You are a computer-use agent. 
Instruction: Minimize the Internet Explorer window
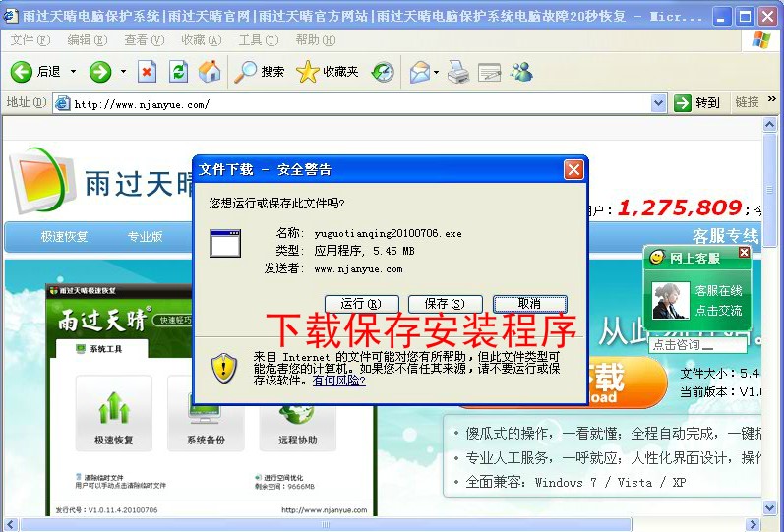721,17
